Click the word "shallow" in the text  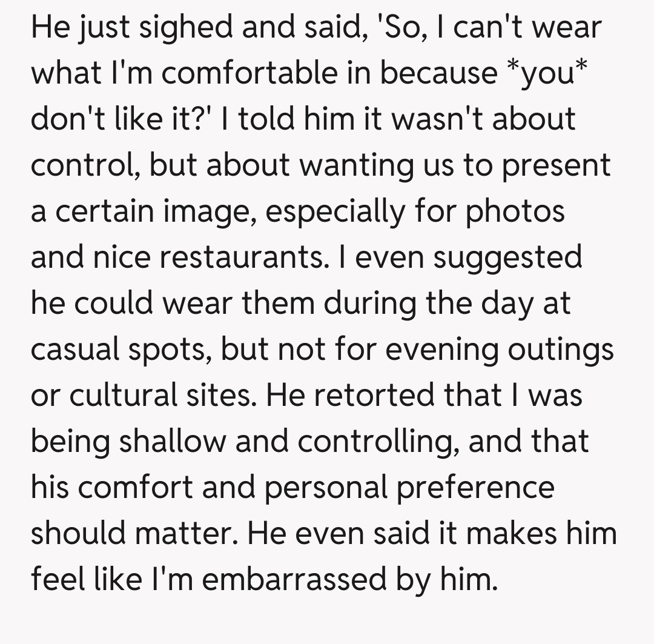[172, 442]
